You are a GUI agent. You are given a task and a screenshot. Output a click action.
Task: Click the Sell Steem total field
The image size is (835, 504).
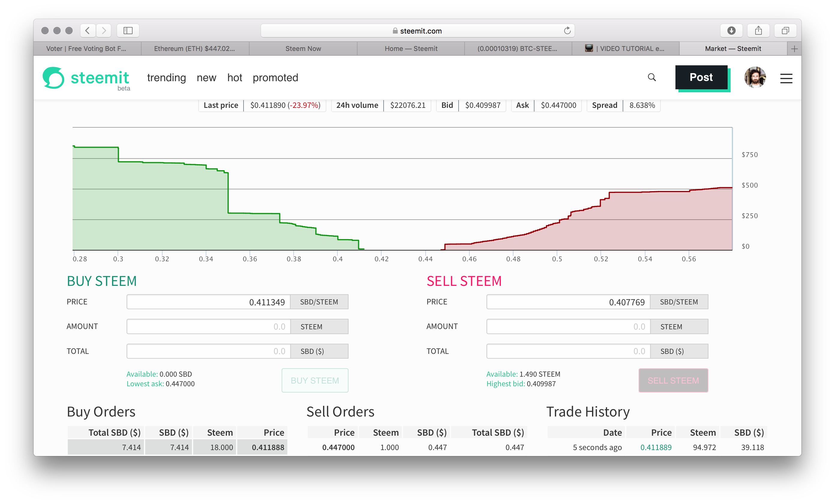(568, 351)
